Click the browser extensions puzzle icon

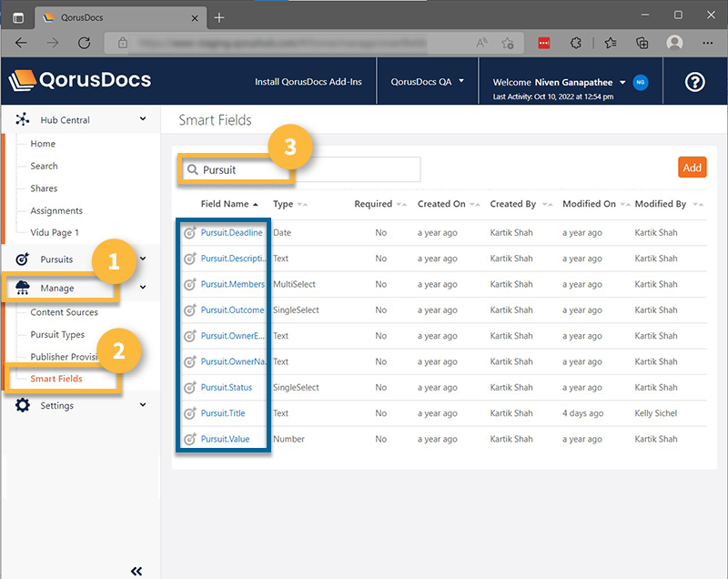[576, 43]
